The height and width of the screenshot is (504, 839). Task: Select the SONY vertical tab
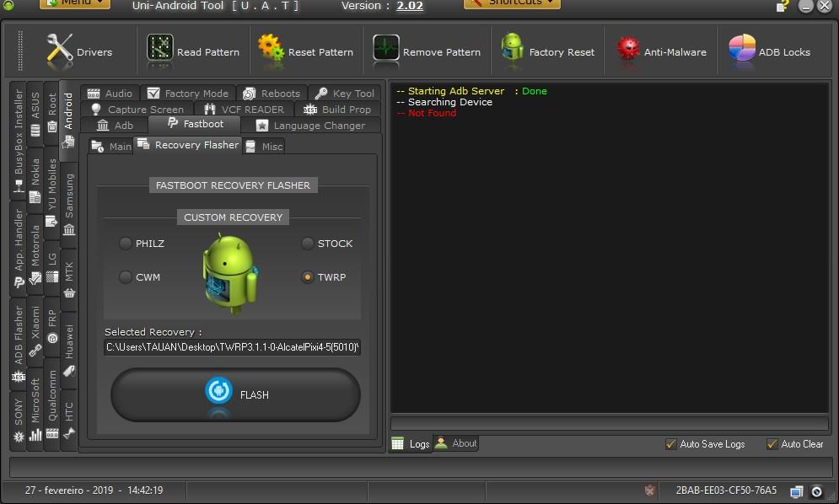point(19,420)
